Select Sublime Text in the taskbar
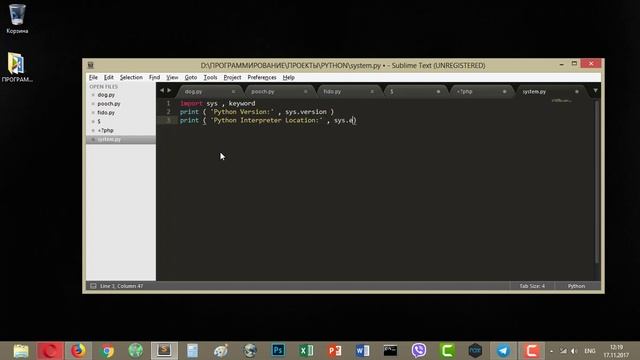Viewport: 640px width, 360px height. pyautogui.click(x=164, y=351)
